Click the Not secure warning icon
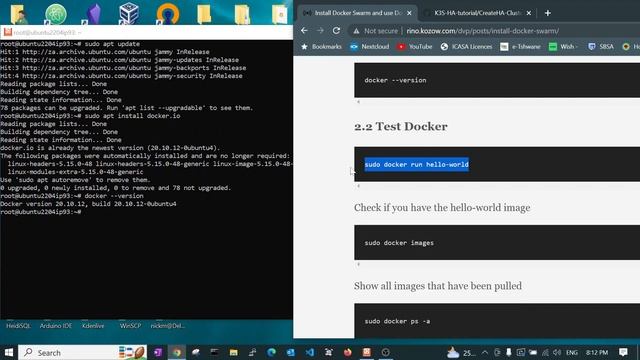Image resolution: width=640 pixels, height=360 pixels. coord(356,31)
